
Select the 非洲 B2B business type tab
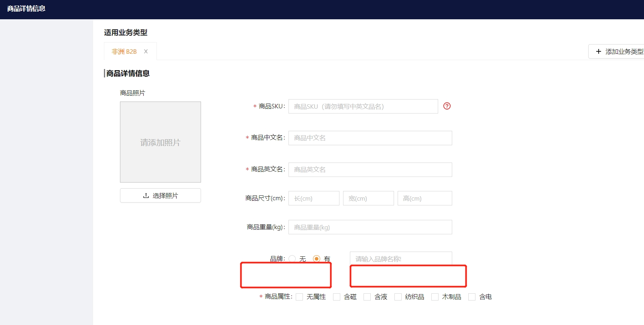click(x=124, y=51)
